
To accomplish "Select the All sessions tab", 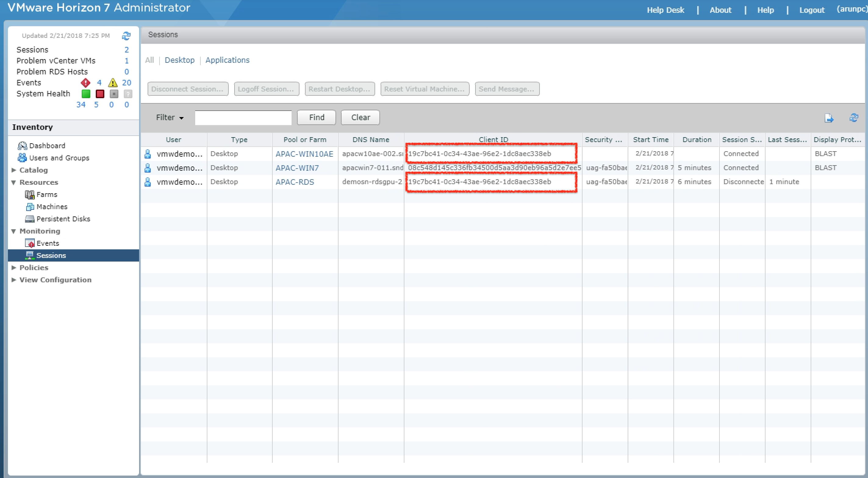I will point(149,60).
